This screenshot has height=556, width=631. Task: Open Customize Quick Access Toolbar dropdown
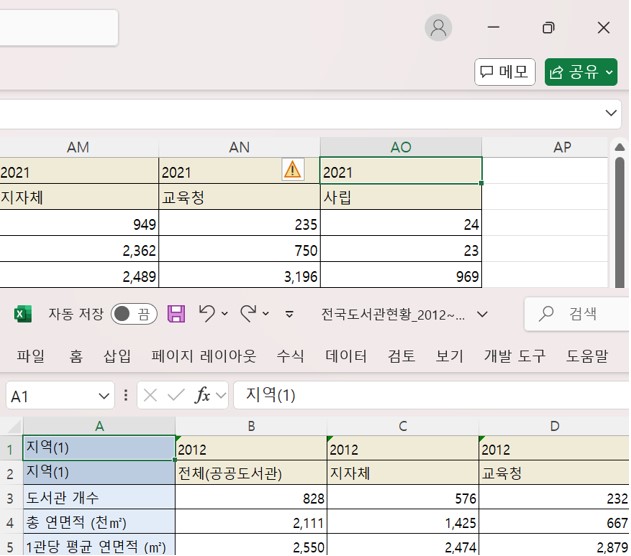pyautogui.click(x=289, y=314)
